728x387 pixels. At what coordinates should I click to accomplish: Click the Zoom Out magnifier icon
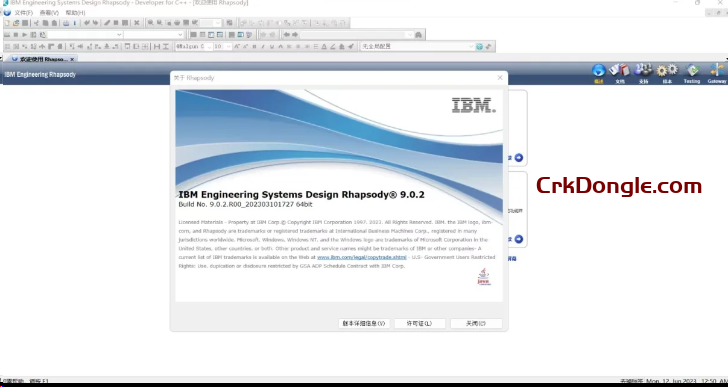pos(159,23)
